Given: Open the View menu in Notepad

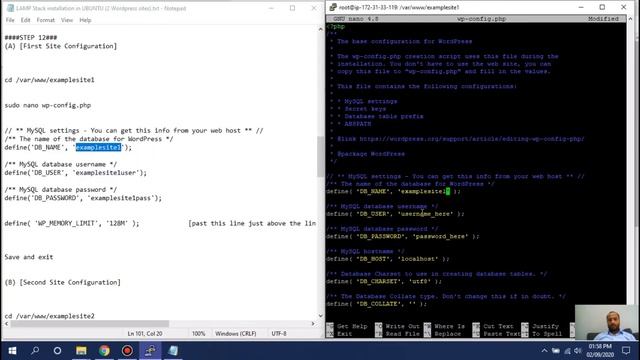Looking at the screenshot, I should [67, 20].
